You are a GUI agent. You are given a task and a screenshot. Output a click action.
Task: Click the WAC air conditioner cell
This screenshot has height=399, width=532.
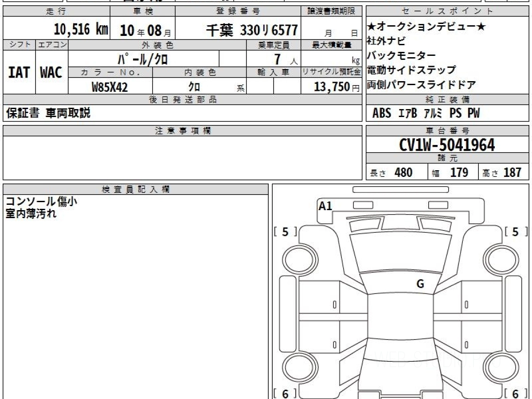[x=51, y=73]
